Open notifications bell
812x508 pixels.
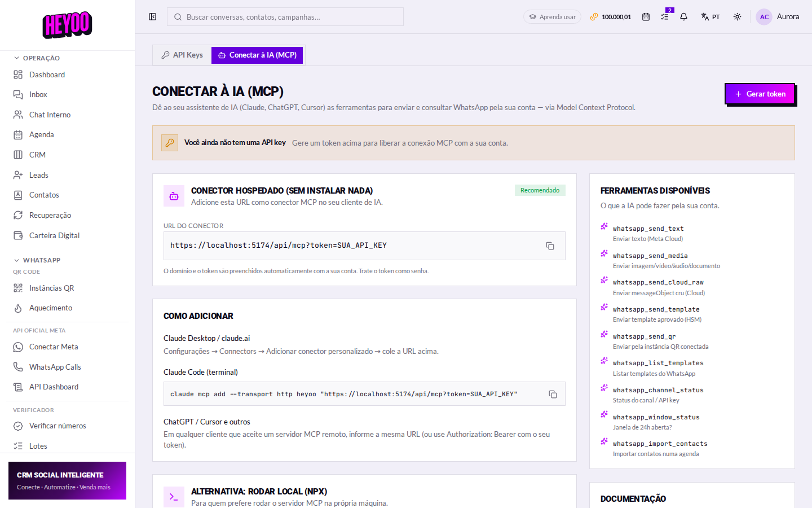pyautogui.click(x=683, y=17)
